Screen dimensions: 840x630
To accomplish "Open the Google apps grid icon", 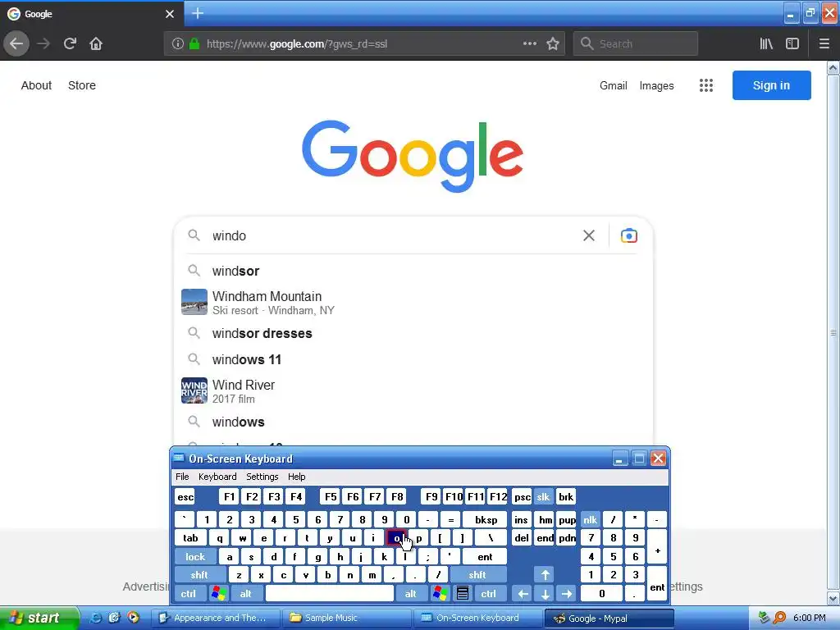I will [706, 85].
